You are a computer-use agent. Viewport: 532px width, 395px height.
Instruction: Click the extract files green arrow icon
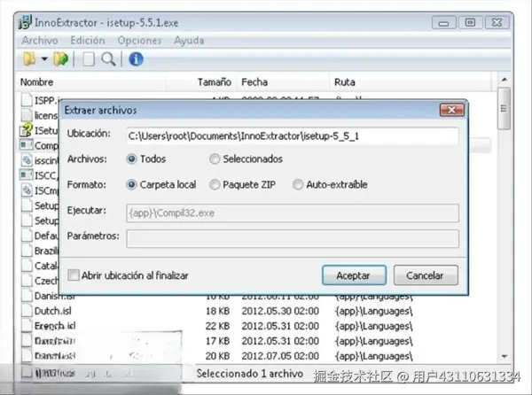[60, 59]
